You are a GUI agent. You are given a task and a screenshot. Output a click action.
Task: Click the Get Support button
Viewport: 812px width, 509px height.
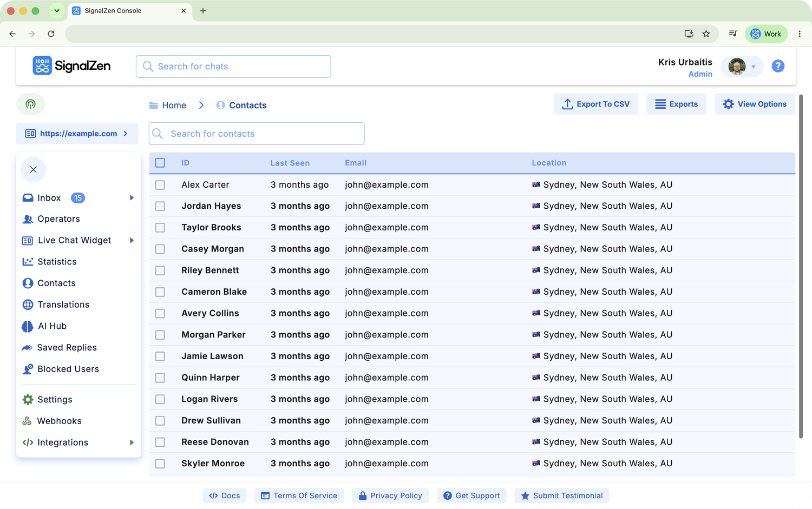(x=472, y=495)
